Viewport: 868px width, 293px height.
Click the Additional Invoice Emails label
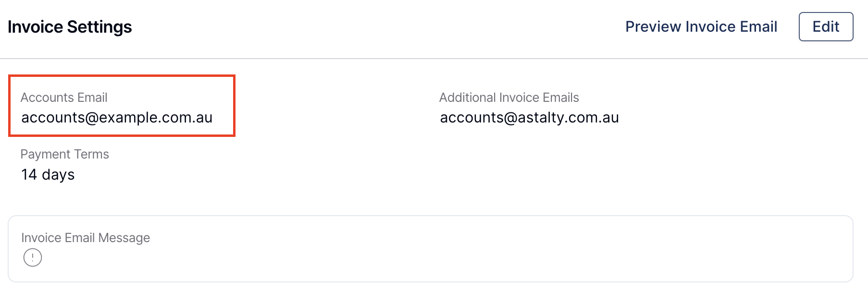click(509, 98)
